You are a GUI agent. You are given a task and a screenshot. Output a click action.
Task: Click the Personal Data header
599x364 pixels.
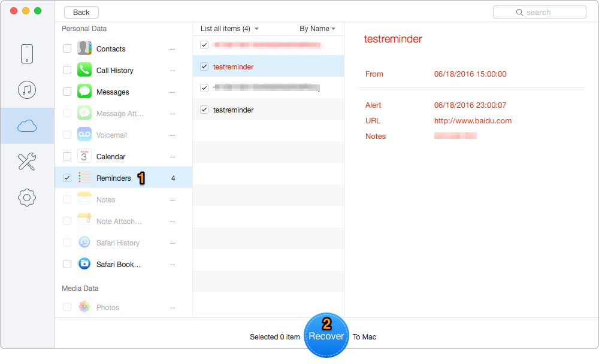pos(84,29)
